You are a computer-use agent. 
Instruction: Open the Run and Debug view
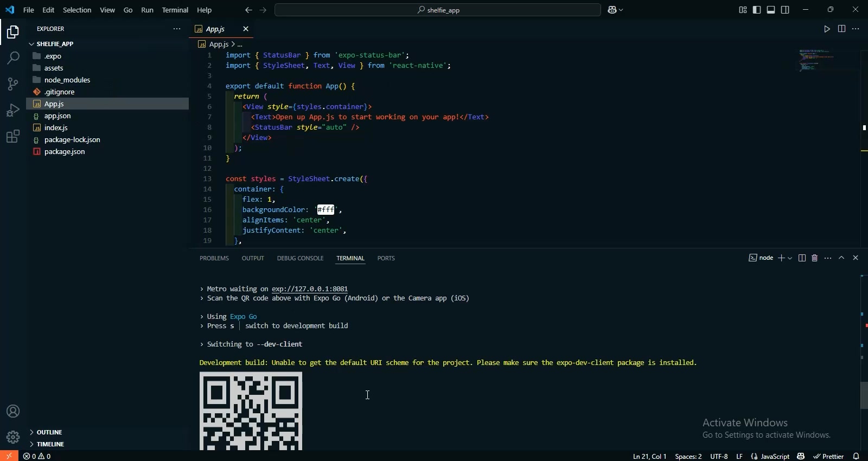tap(13, 110)
